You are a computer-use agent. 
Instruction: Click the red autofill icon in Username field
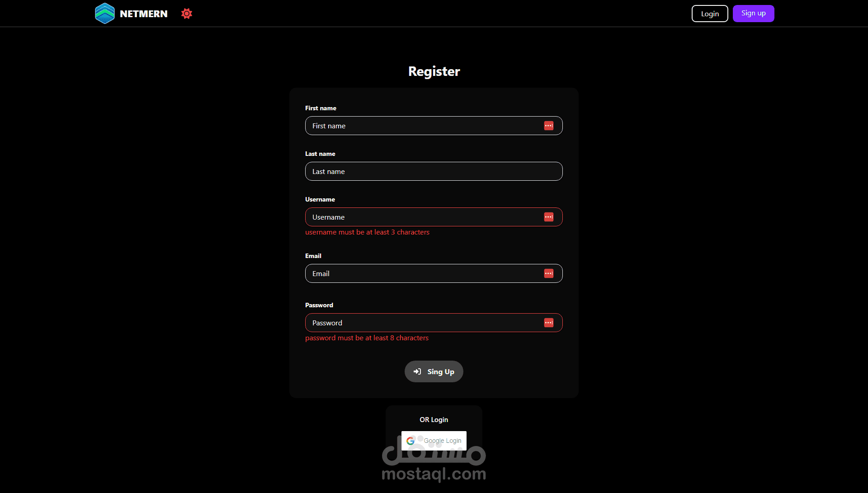(548, 217)
